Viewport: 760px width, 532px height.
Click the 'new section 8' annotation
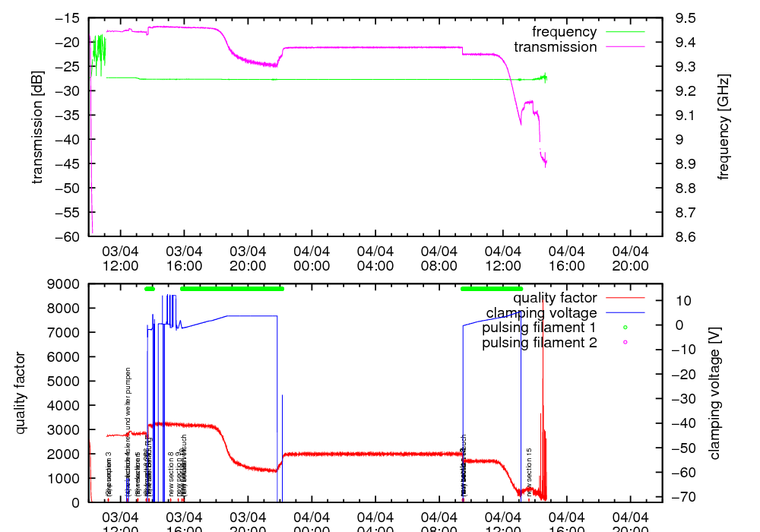coord(171,475)
